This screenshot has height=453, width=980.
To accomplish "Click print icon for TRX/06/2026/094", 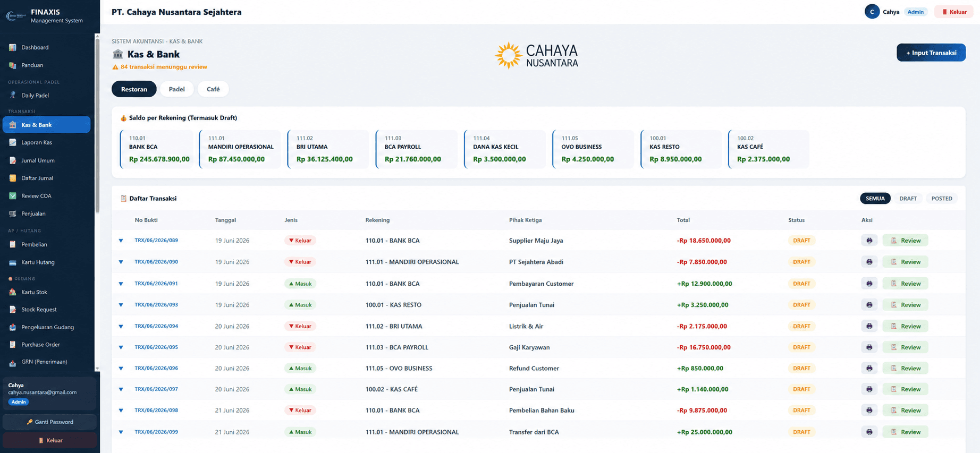I will (x=869, y=326).
